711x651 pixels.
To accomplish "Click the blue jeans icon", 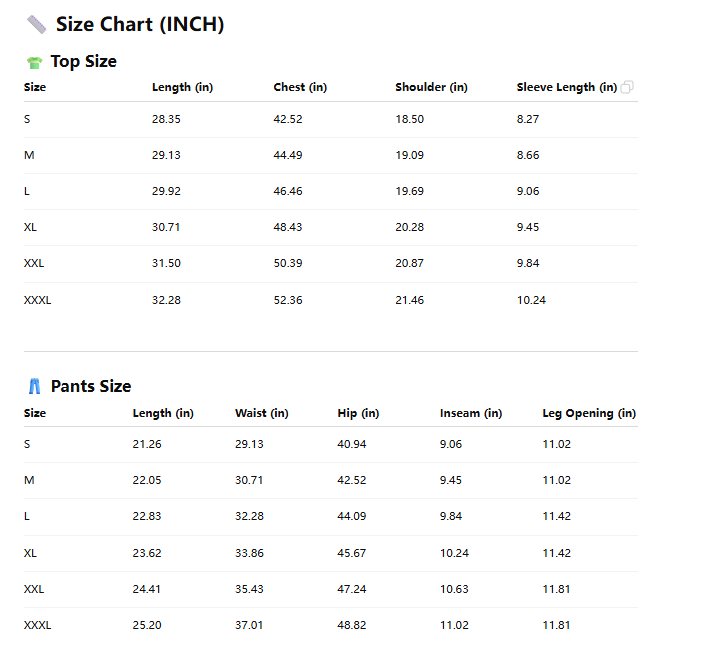I will [35, 386].
